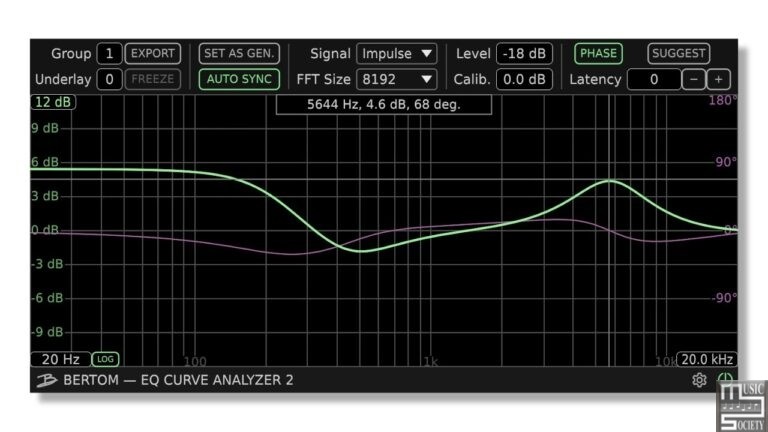Click the Underlay label
This screenshot has height=432, width=768.
(63, 79)
